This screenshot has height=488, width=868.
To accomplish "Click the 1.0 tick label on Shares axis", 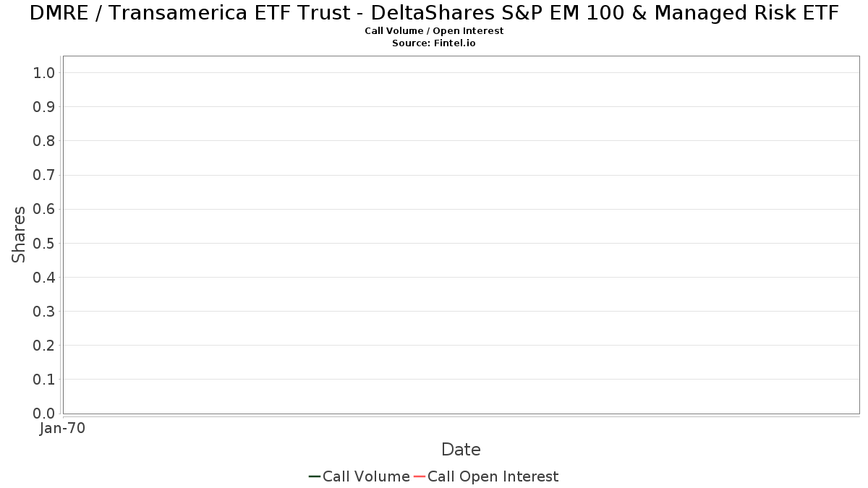I will (44, 72).
